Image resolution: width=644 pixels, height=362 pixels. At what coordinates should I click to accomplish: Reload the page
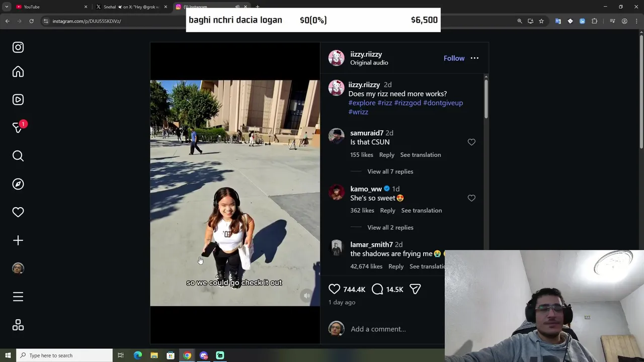[31, 21]
